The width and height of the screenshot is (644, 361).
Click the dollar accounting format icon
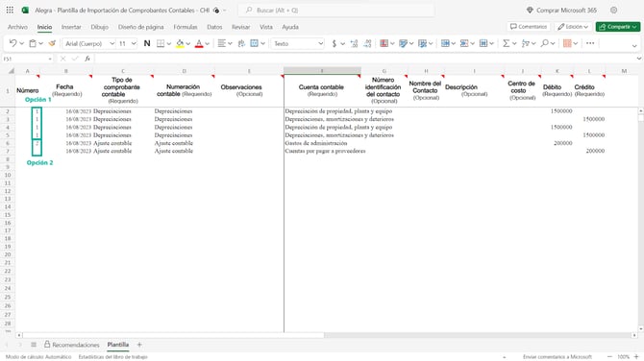point(334,43)
